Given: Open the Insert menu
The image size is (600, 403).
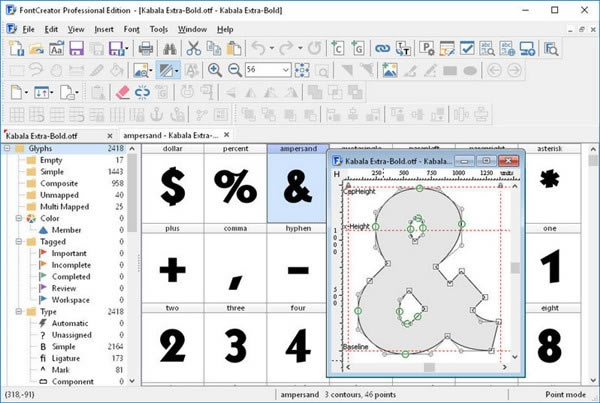Looking at the screenshot, I should point(104,29).
